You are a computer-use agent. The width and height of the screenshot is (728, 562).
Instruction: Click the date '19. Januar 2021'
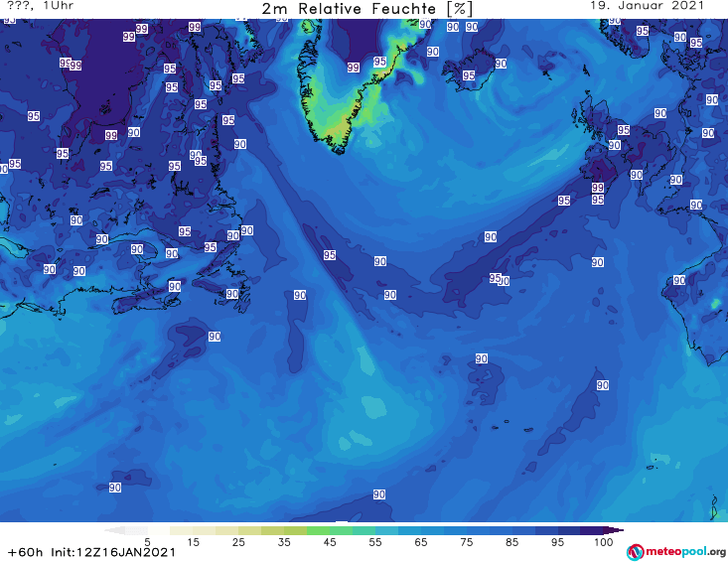647,6
